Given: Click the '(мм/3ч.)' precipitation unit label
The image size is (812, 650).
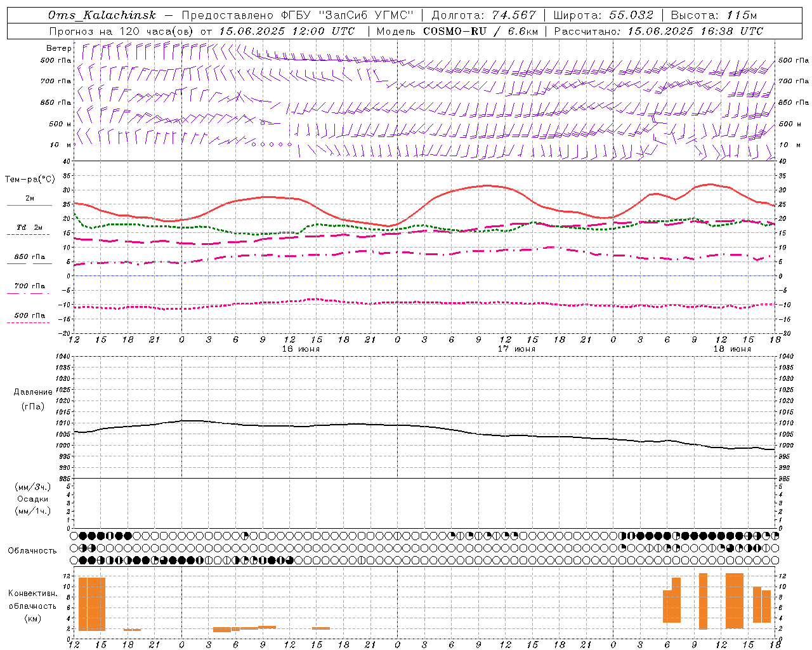Looking at the screenshot, I should pyautogui.click(x=33, y=487).
